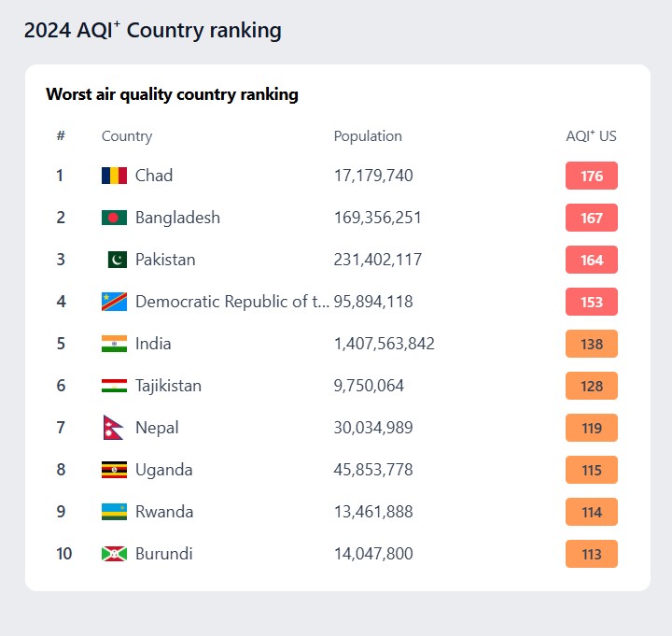Click the Nepal flag icon

coord(113,428)
